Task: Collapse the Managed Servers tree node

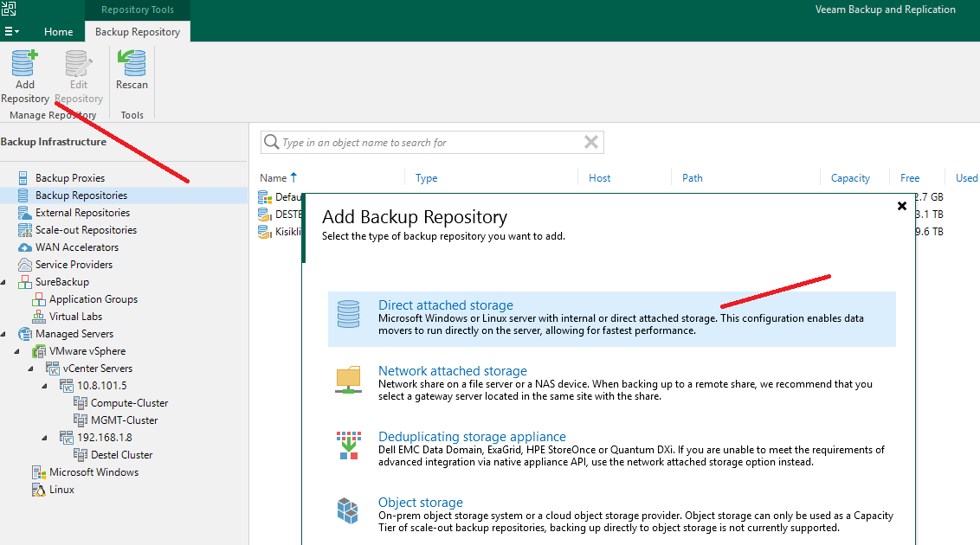Action: coord(3,334)
